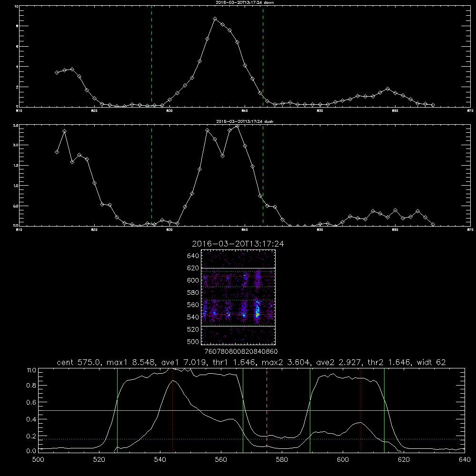
Task: Click y-axis label 0.8 on bottom plot
Action: click(x=31, y=386)
